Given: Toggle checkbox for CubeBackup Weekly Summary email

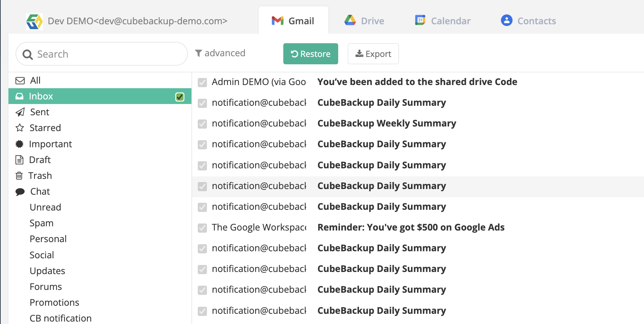Looking at the screenshot, I should [202, 124].
